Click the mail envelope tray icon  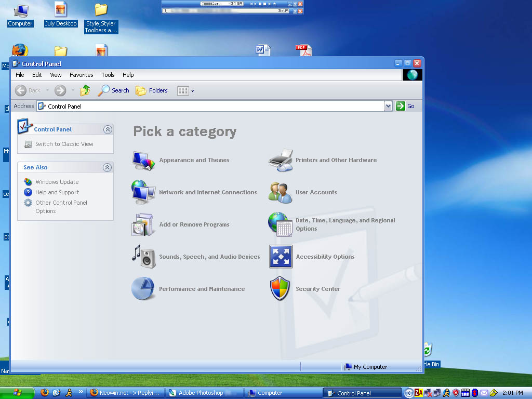(x=484, y=393)
